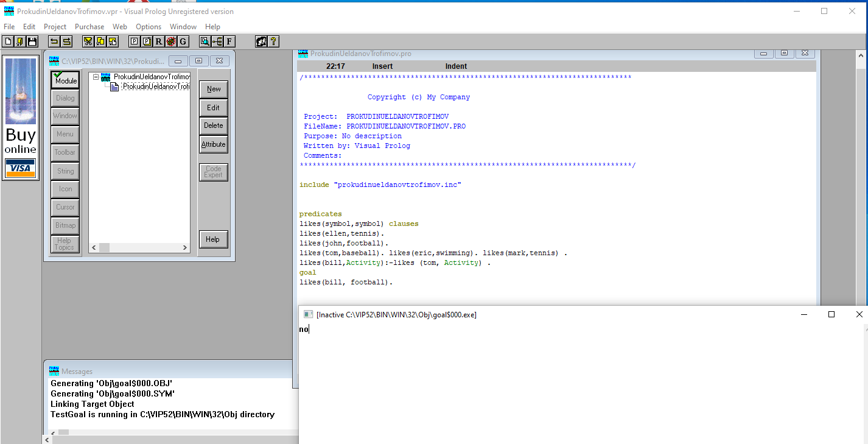868x444 pixels.
Task: Click project tree scrollbar right arrow
Action: [x=185, y=248]
